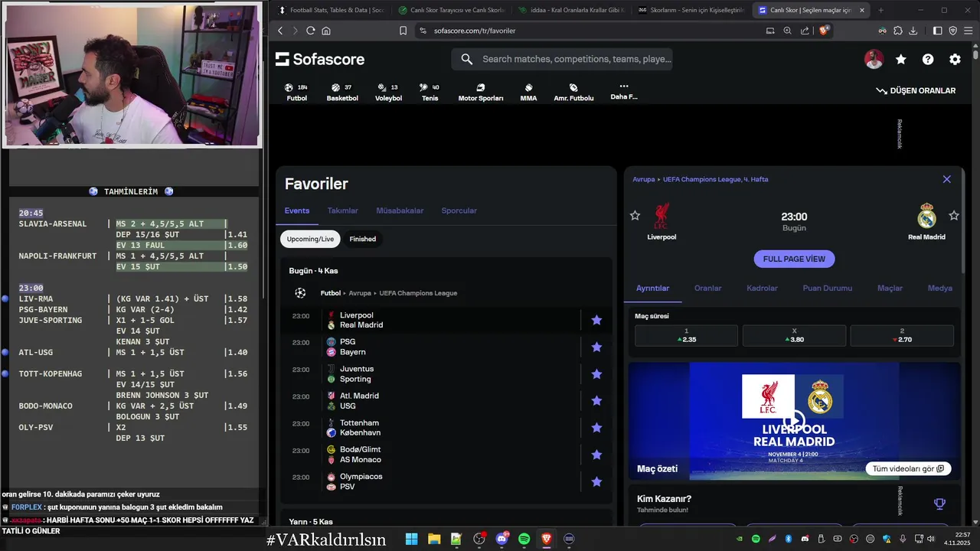Open Spotify from the taskbar
Image resolution: width=980 pixels, height=551 pixels.
coord(524,539)
